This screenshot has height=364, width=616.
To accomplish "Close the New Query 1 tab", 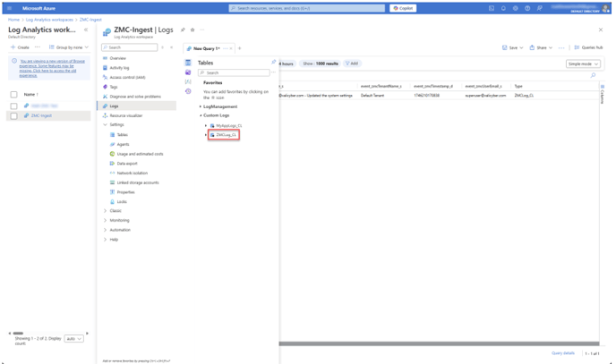I will coord(231,48).
